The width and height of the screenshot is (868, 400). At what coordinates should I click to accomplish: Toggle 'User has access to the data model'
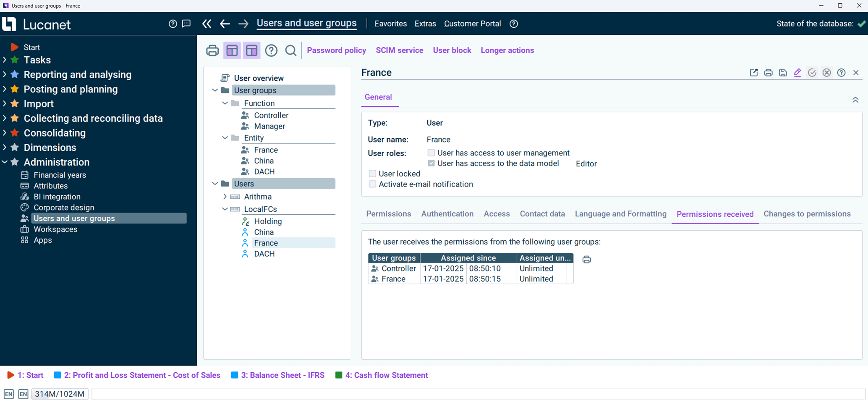[x=431, y=163]
